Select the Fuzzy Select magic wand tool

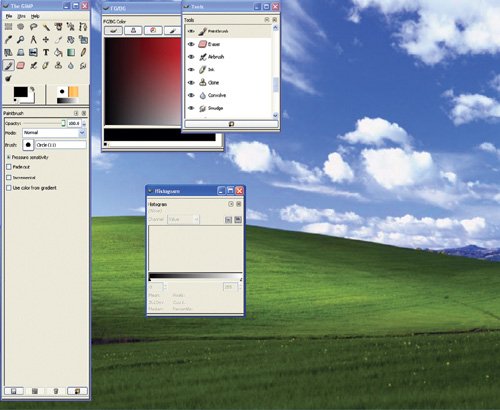coord(46,27)
